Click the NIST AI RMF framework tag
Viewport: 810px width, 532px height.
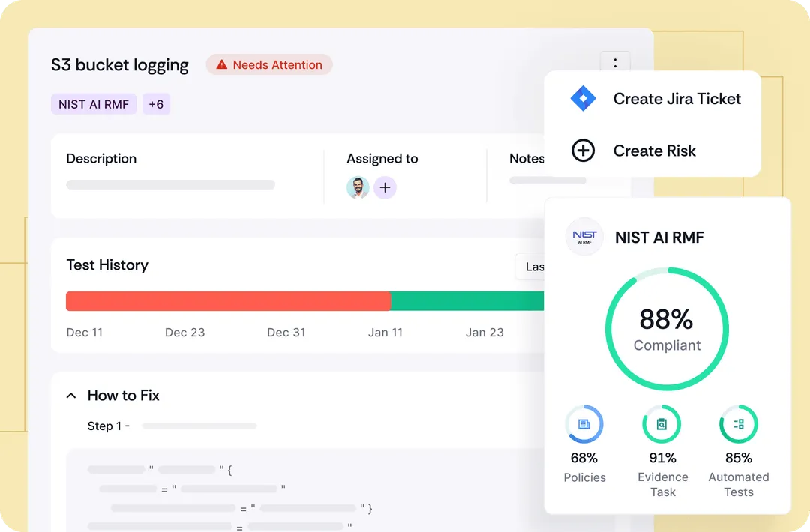[x=94, y=104]
